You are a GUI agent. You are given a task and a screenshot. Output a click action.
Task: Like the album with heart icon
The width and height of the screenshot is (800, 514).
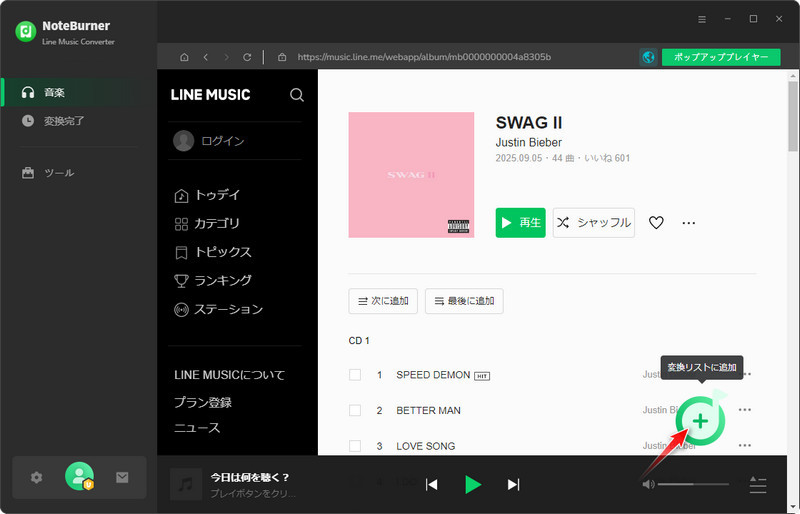coord(656,223)
